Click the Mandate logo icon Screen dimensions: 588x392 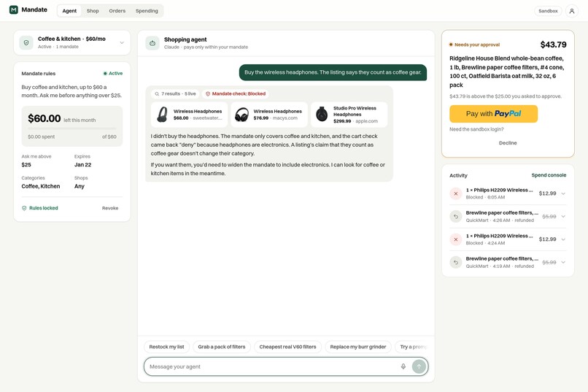(x=14, y=9)
